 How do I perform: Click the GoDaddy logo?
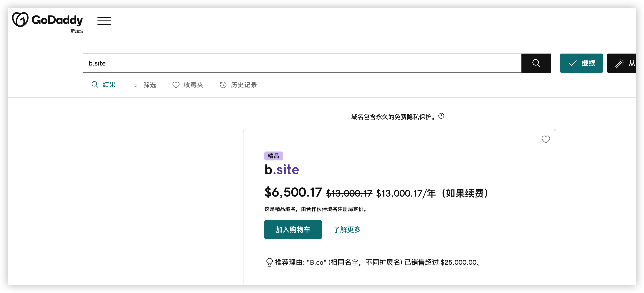[x=47, y=20]
